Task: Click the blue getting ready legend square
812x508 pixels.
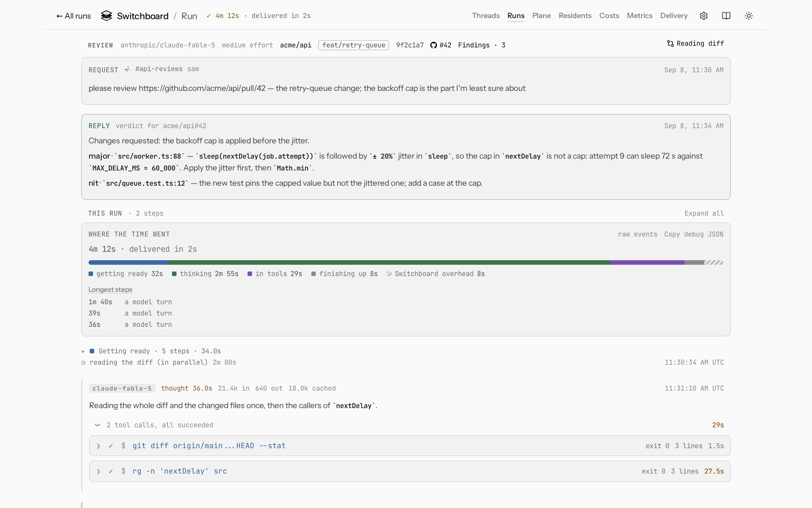Action: pyautogui.click(x=91, y=274)
